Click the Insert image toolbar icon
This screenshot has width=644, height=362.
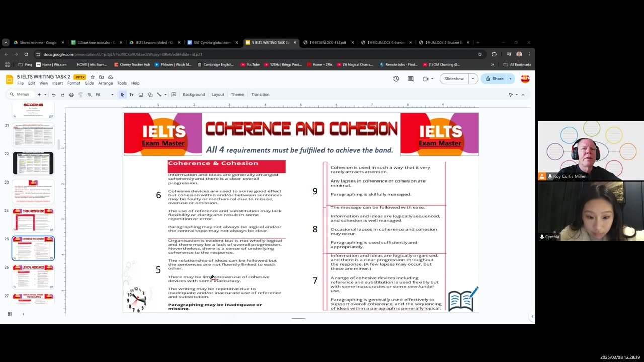(x=140, y=94)
